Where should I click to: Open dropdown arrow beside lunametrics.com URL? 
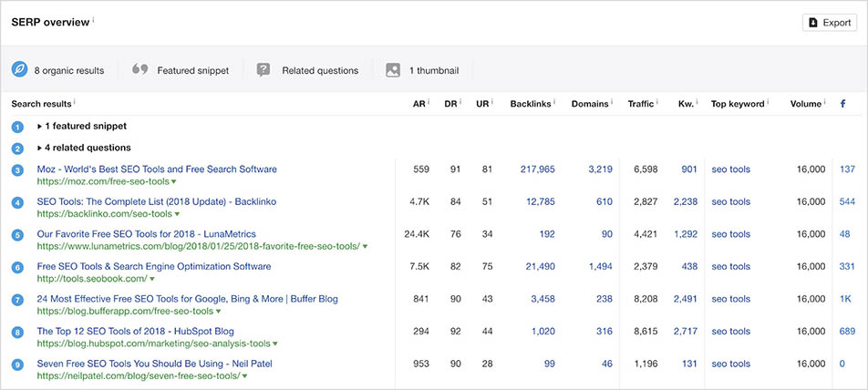(365, 247)
